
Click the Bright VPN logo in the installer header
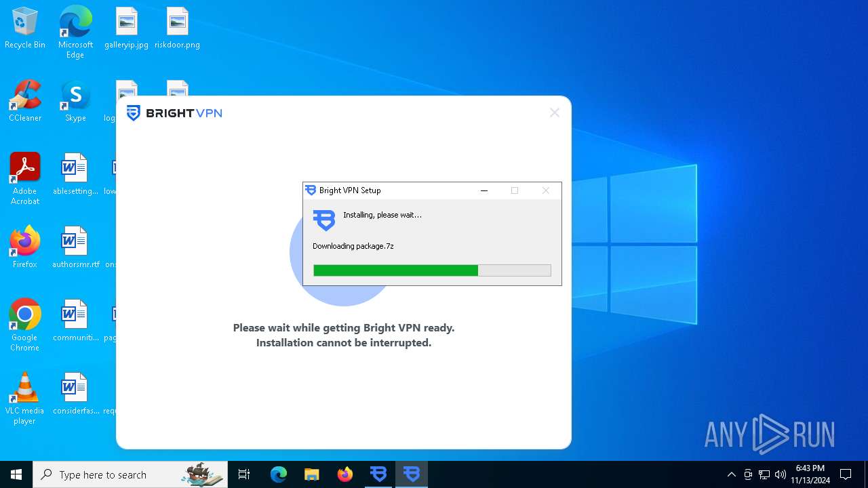pyautogui.click(x=174, y=113)
